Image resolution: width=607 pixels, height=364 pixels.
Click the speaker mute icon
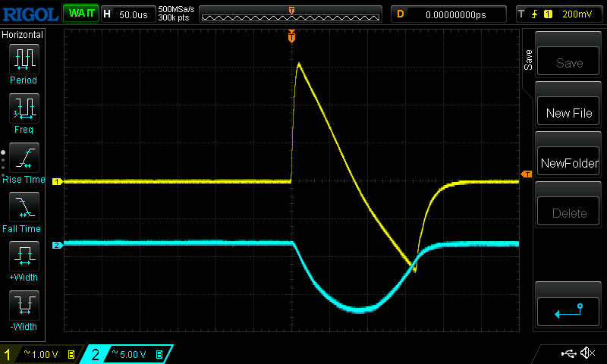click(587, 353)
